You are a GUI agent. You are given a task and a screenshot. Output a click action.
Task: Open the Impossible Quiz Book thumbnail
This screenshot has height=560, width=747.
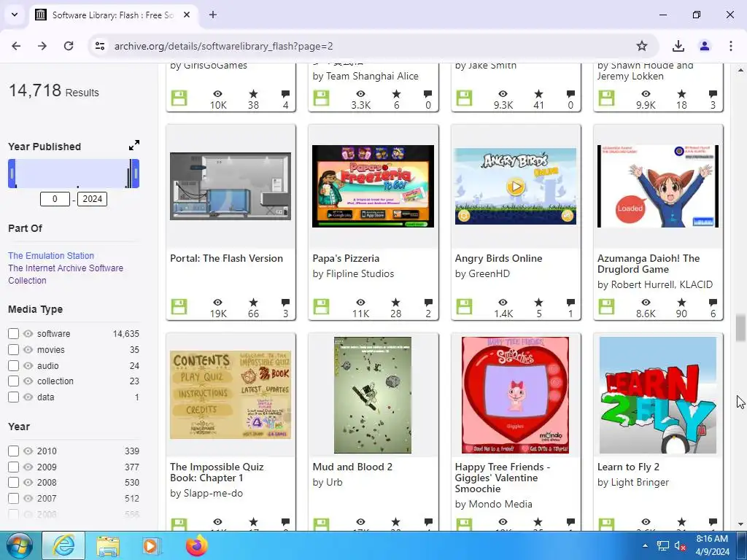(231, 394)
